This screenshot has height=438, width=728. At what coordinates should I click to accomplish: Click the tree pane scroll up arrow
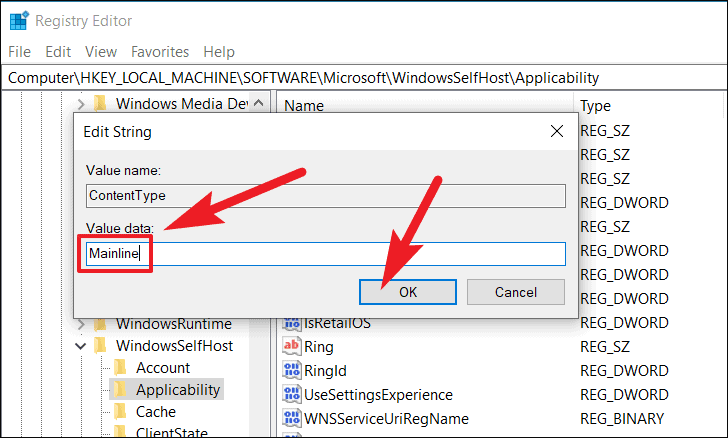tap(259, 103)
